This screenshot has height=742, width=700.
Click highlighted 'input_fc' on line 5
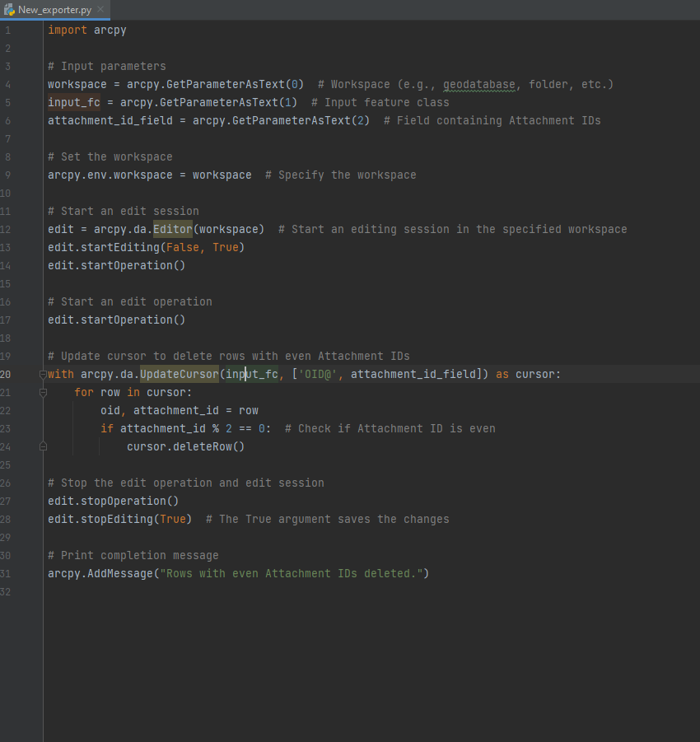74,102
